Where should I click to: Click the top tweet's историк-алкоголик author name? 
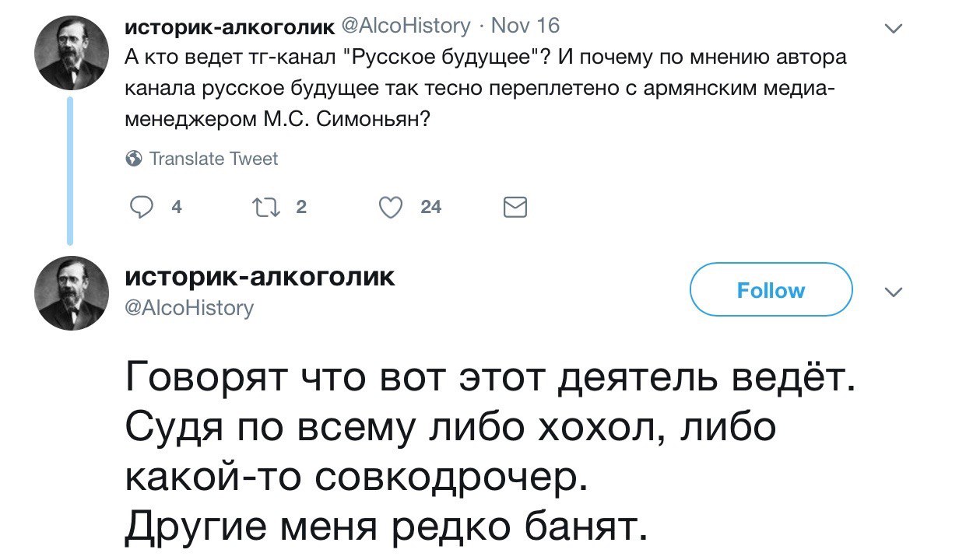tap(230, 26)
